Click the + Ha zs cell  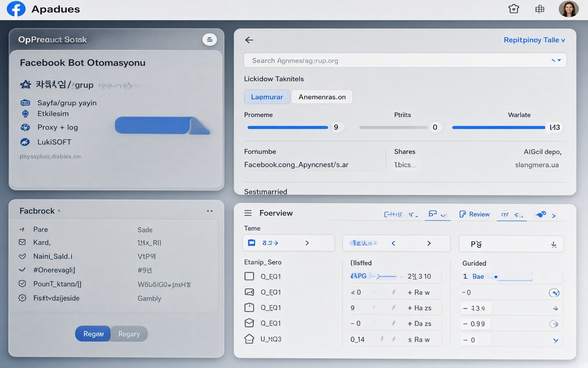pos(419,308)
